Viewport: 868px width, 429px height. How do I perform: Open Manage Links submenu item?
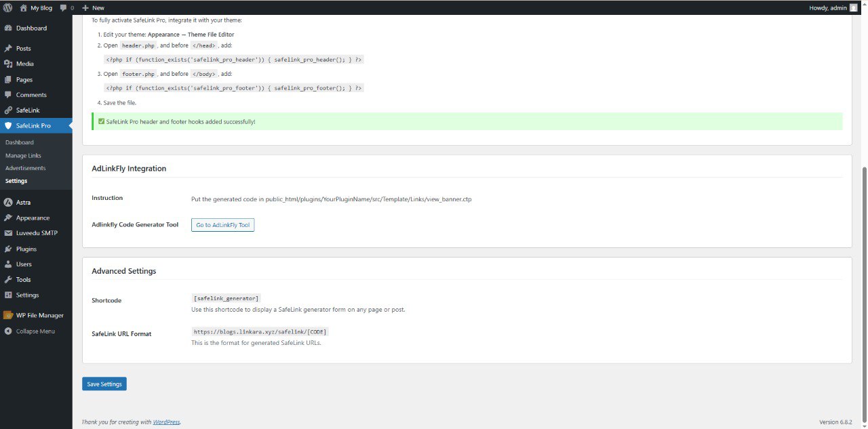pyautogui.click(x=23, y=155)
